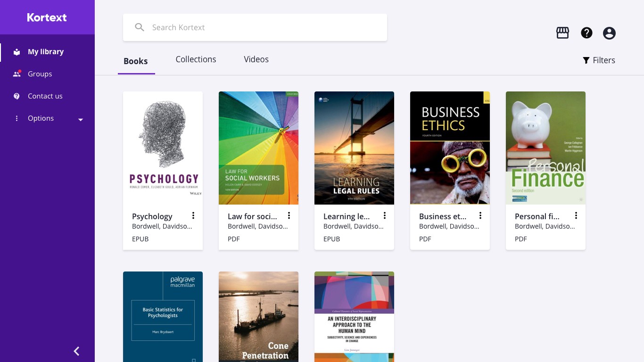Open the Interdisciplinary Approach to Human Mind cover

(x=354, y=317)
